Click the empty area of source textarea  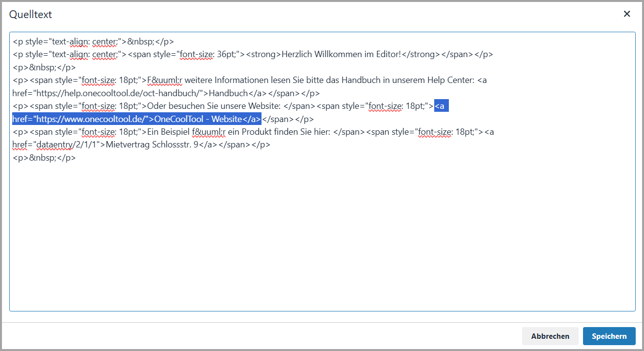click(322, 234)
